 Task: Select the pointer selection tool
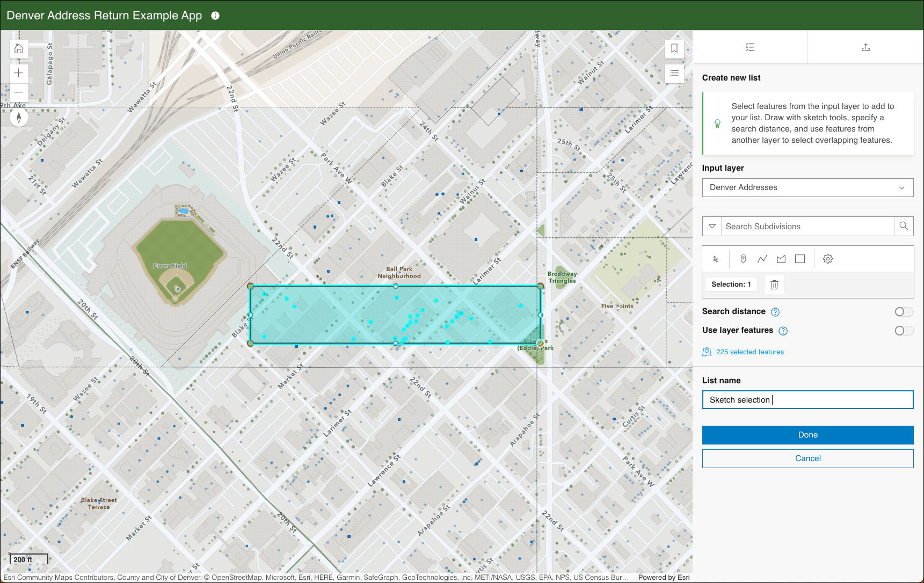(x=716, y=259)
